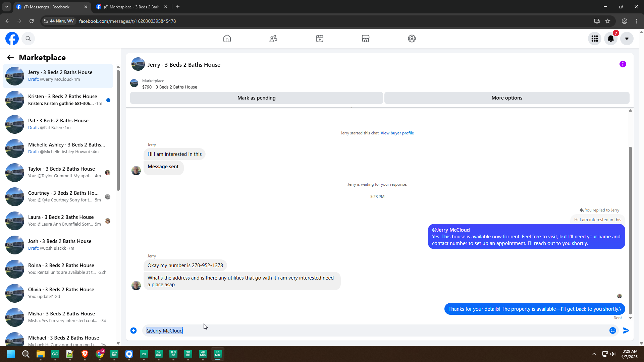Open Roina's conversation
Screen dimensions: 644x362
[x=58, y=269]
